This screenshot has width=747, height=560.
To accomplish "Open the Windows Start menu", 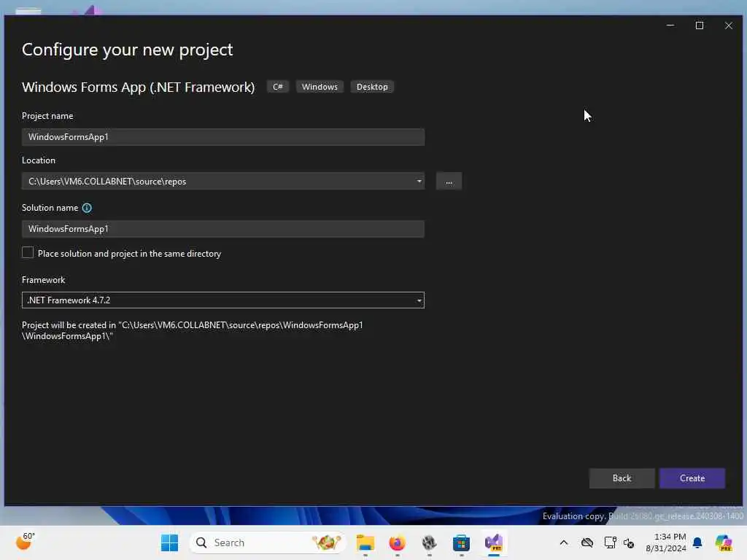I will tap(169, 542).
